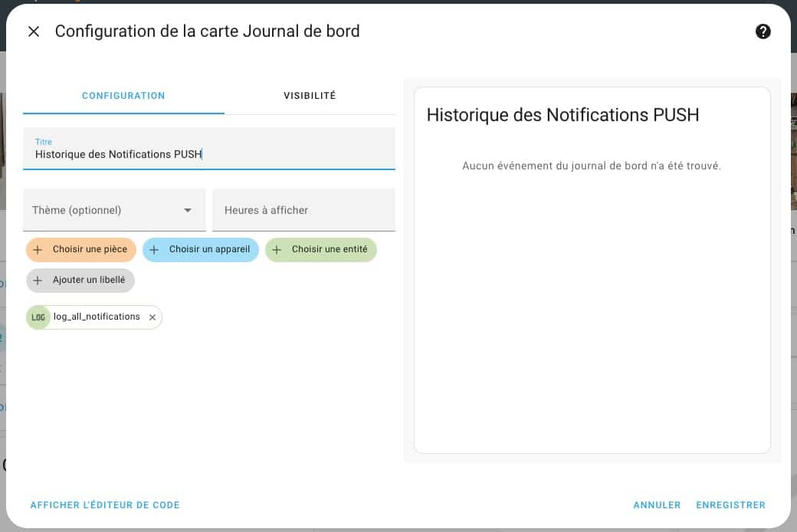
Task: Save the card with Enregistrer
Action: tap(730, 505)
